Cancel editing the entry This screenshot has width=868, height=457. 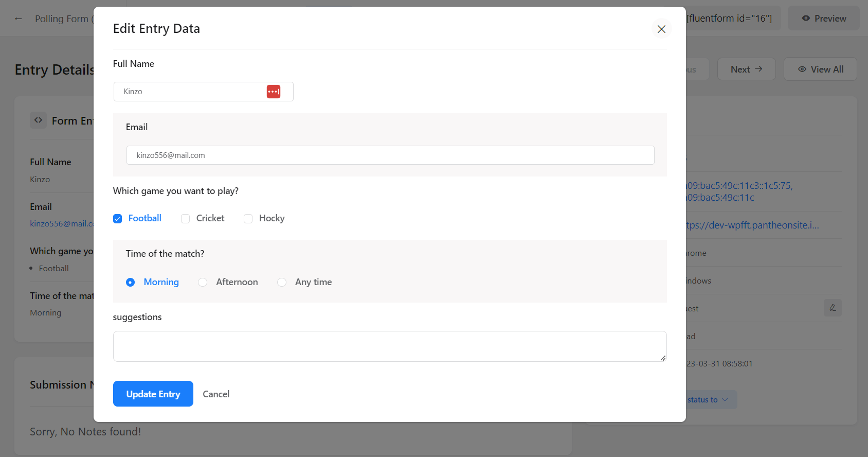[216, 394]
